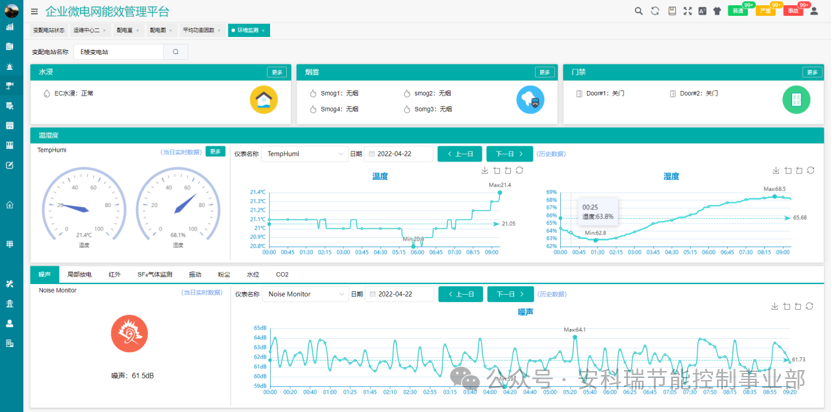Open the edit pencil sidebar icon
This screenshot has height=412, width=832.
coord(10,165)
